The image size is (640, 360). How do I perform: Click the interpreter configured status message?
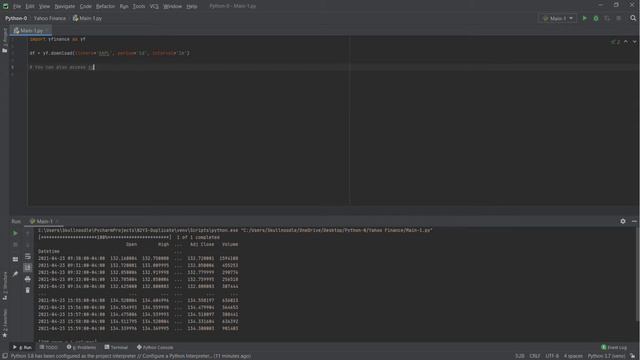tap(131, 356)
